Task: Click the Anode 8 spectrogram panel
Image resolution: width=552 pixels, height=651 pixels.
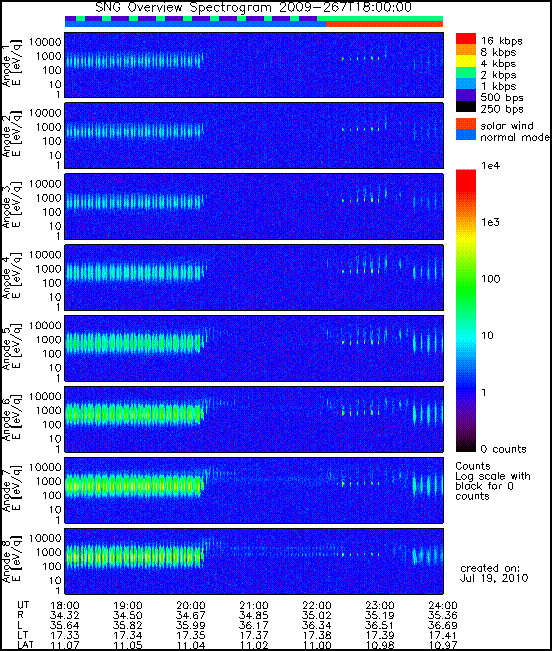Action: [254, 561]
